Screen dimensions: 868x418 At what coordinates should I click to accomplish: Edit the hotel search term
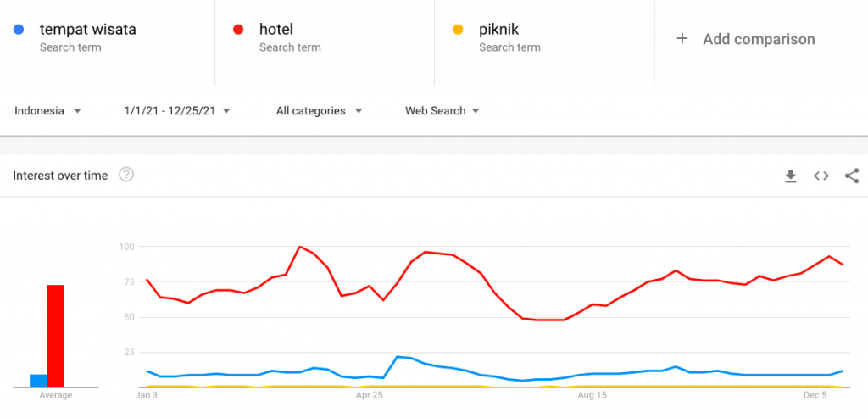tap(276, 30)
